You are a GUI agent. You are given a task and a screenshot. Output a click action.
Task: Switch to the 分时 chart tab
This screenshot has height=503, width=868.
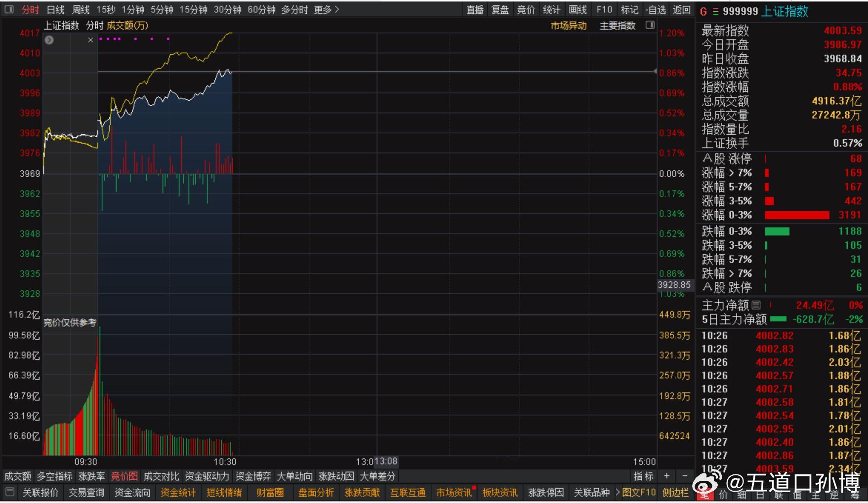coord(30,9)
